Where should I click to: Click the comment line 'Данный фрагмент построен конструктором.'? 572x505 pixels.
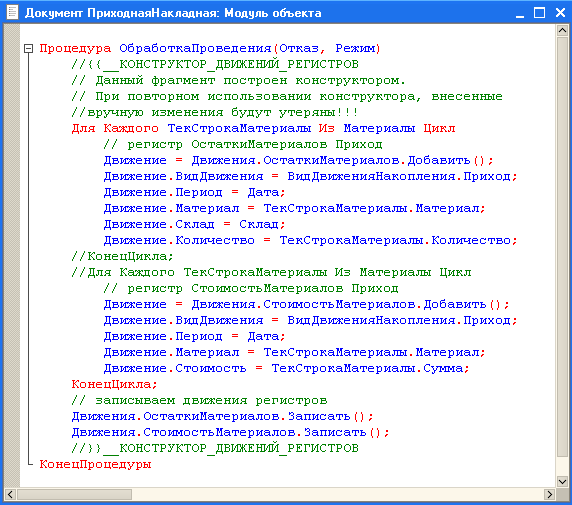tap(239, 81)
